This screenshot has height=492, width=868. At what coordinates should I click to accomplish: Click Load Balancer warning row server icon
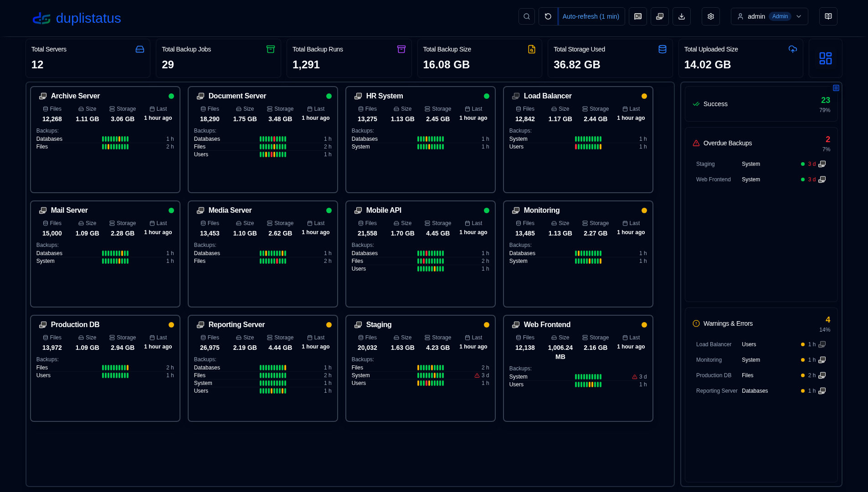tap(822, 344)
